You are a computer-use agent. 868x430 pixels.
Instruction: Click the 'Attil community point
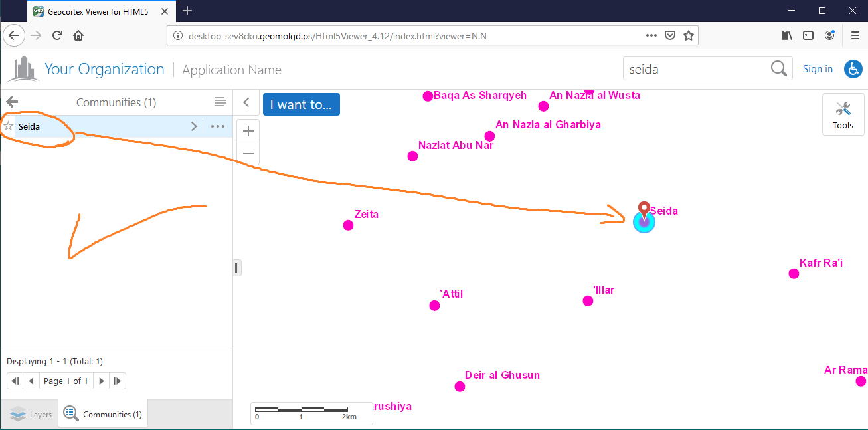434,306
